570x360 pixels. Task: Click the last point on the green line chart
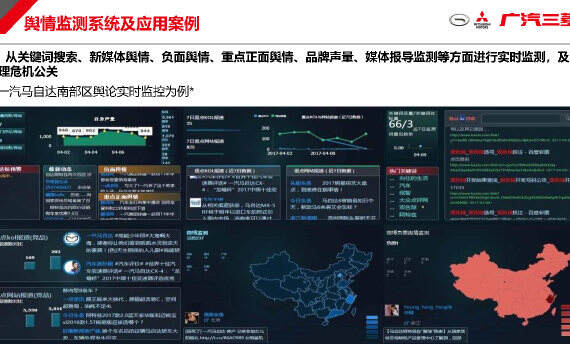pos(366,134)
